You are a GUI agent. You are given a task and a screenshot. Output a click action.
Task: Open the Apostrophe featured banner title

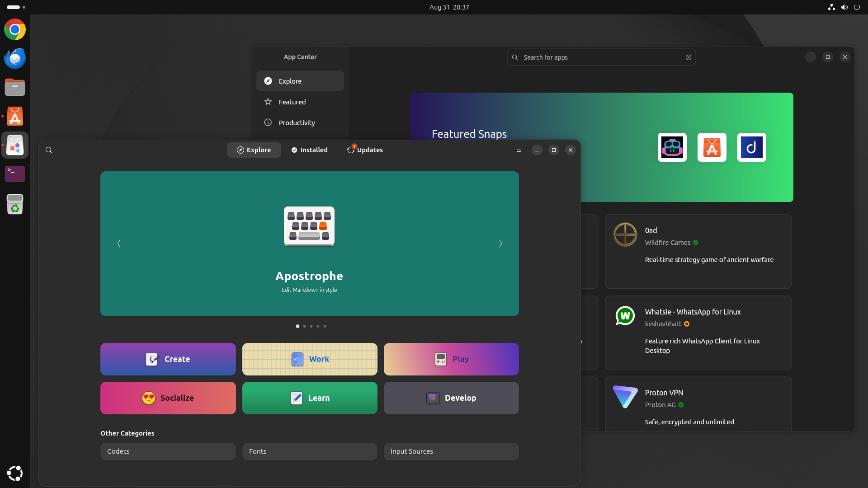309,276
